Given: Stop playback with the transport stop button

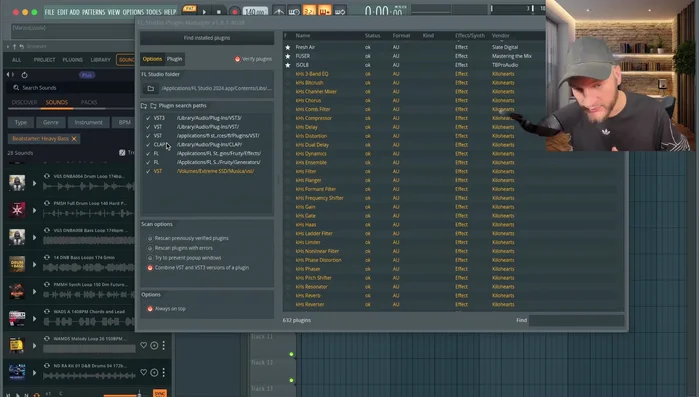Looking at the screenshot, I should click(218, 12).
